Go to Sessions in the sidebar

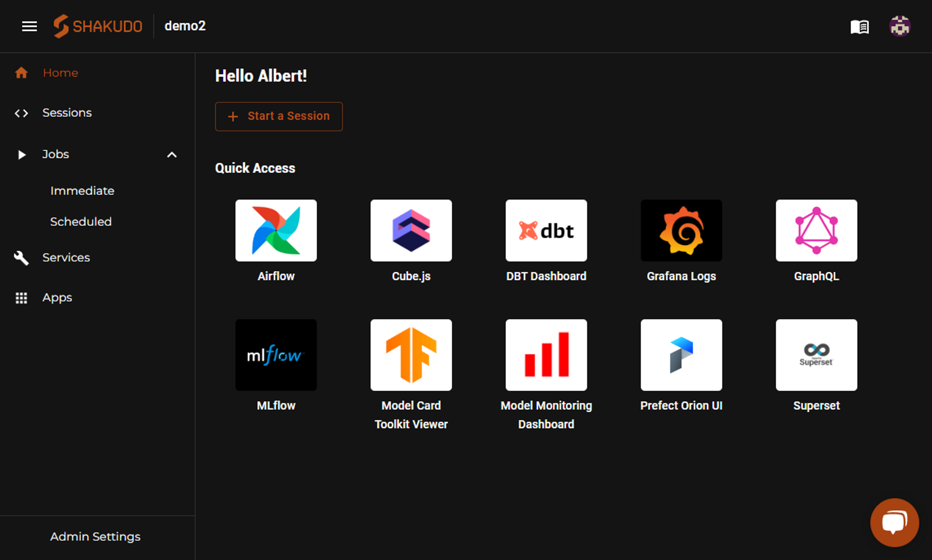(67, 113)
